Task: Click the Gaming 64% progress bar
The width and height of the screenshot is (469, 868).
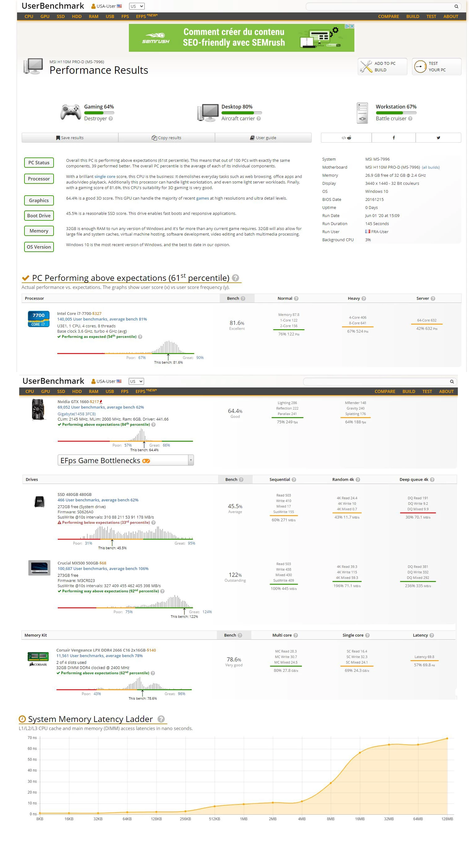Action: [99, 113]
